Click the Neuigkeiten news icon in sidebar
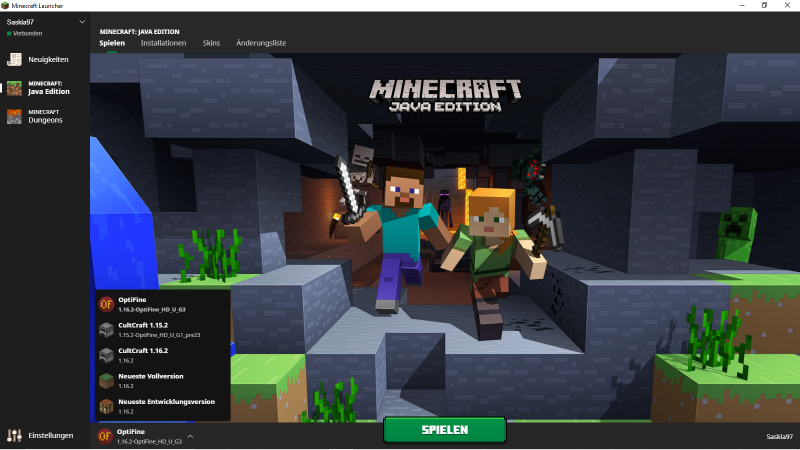The image size is (800, 450). (x=14, y=60)
